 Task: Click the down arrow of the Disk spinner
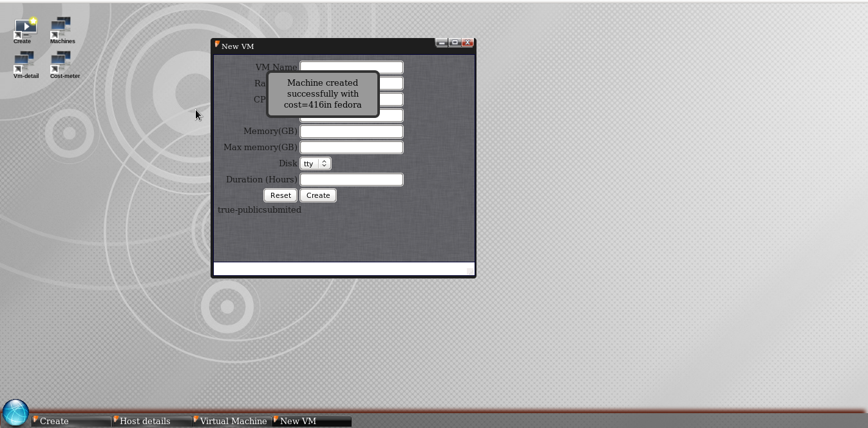coord(325,166)
